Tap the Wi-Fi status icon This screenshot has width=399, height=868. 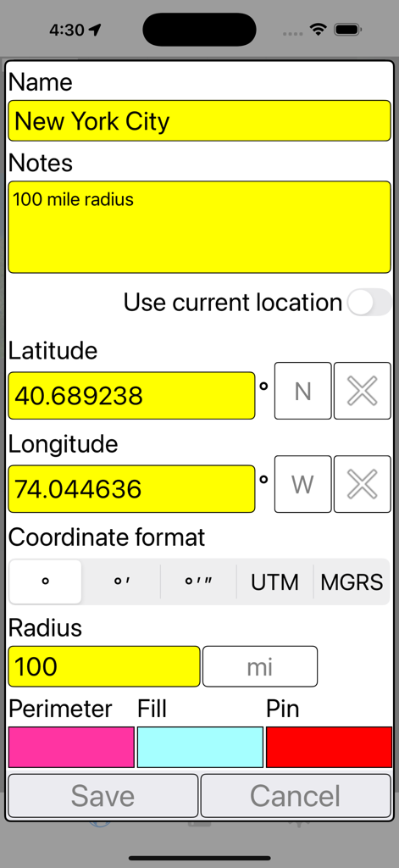(319, 30)
